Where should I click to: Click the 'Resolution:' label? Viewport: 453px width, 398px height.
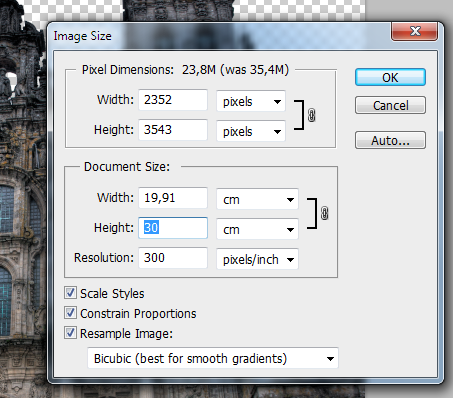(x=104, y=258)
